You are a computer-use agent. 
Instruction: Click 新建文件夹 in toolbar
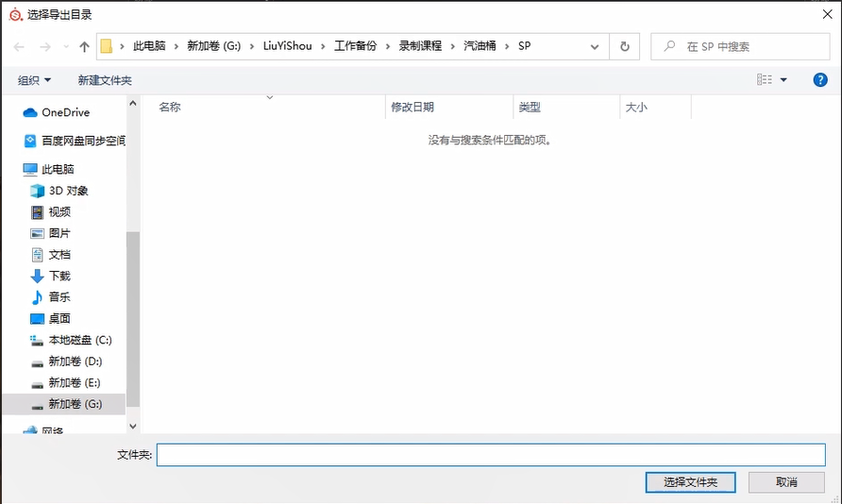point(105,80)
